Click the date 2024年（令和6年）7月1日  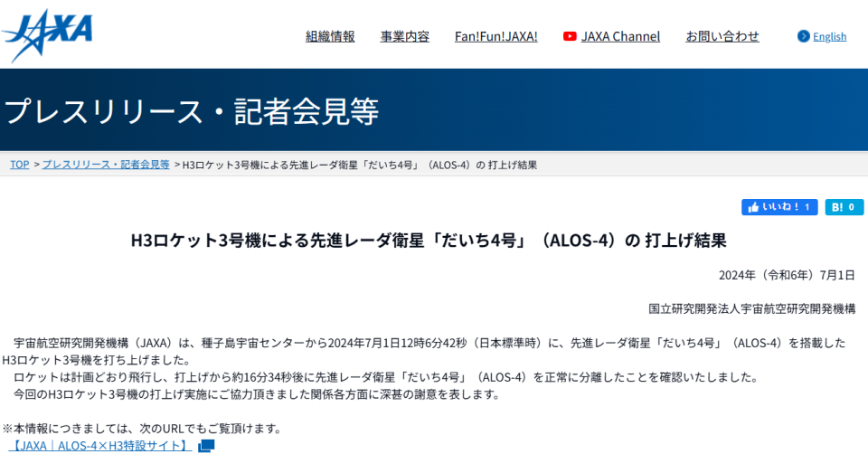click(787, 275)
